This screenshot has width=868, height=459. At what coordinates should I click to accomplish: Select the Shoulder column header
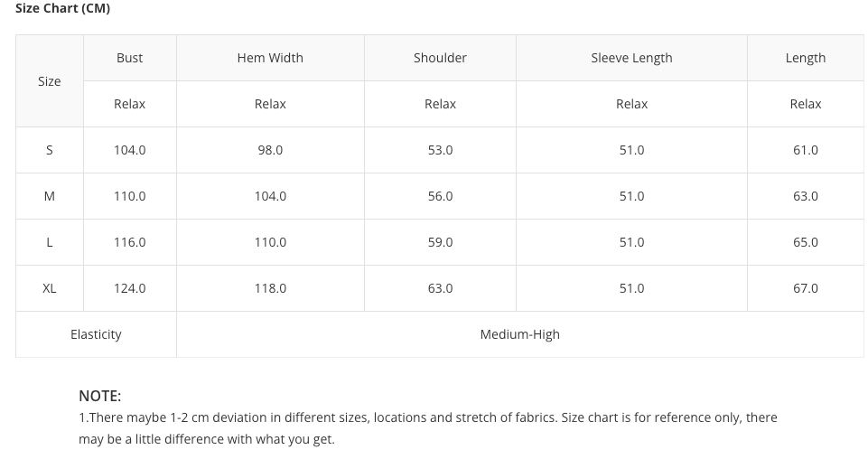[440, 58]
